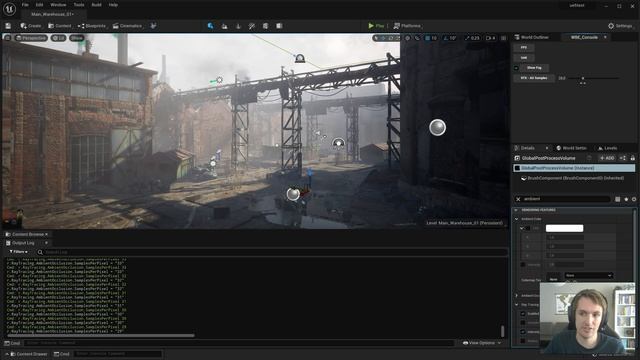Toggle surface snapping icon in viewport
This screenshot has width=640, height=360.
[x=417, y=38]
